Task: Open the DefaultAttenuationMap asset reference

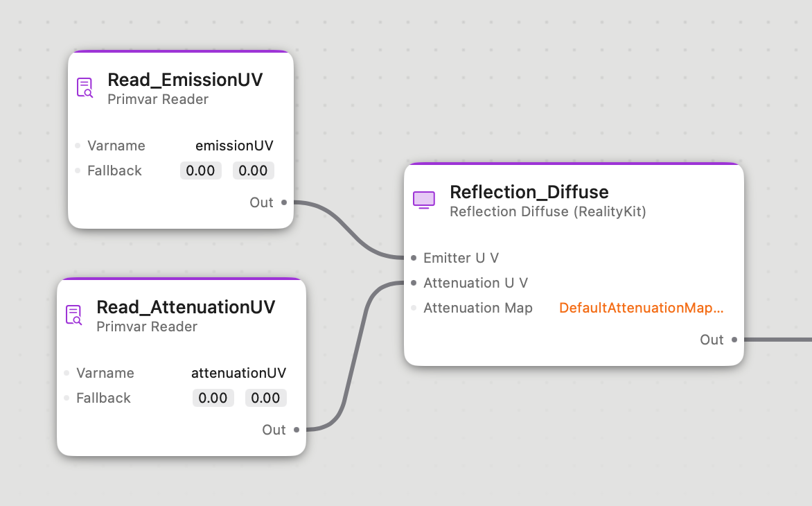Action: [640, 308]
